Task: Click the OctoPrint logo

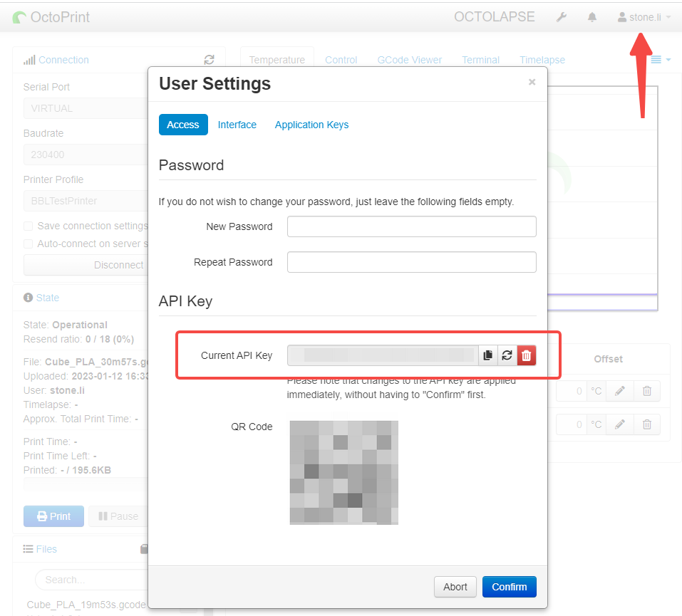Action: point(51,17)
